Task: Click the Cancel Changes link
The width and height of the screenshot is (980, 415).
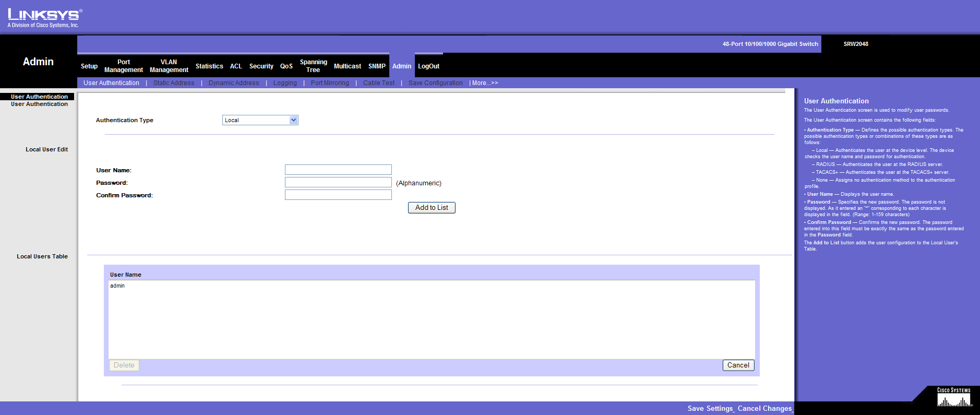Action: click(764, 409)
